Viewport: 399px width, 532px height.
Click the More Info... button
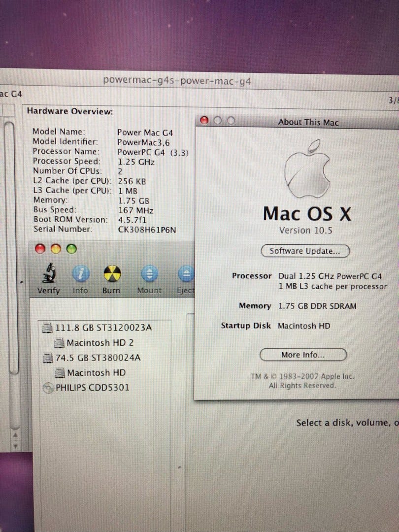[x=303, y=355]
